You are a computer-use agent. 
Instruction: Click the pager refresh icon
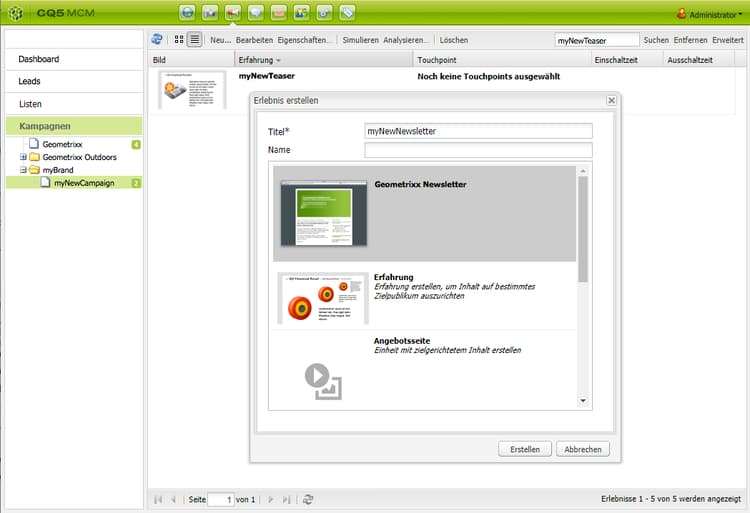308,500
